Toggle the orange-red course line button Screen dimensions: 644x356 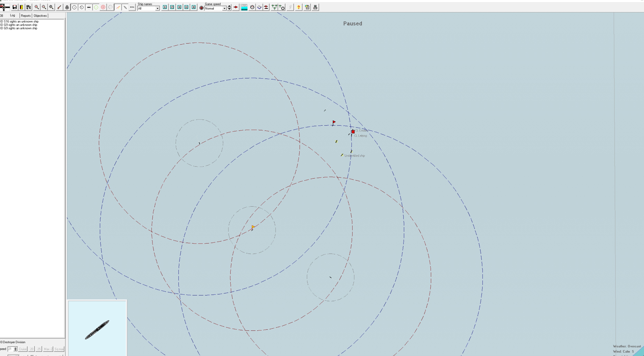pos(118,7)
